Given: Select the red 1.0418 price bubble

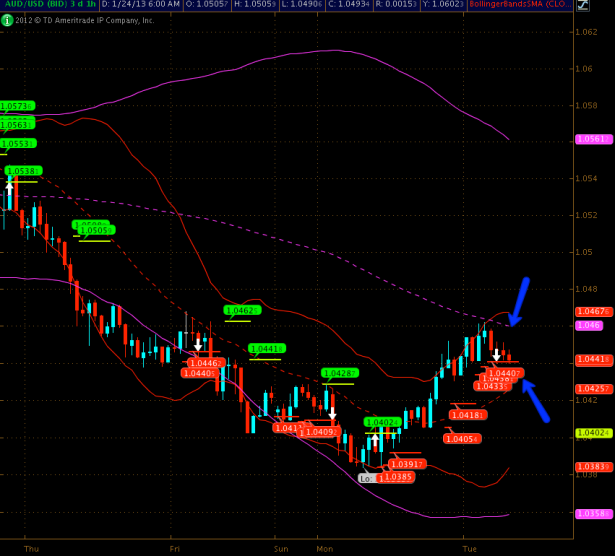Looking at the screenshot, I should [x=466, y=414].
